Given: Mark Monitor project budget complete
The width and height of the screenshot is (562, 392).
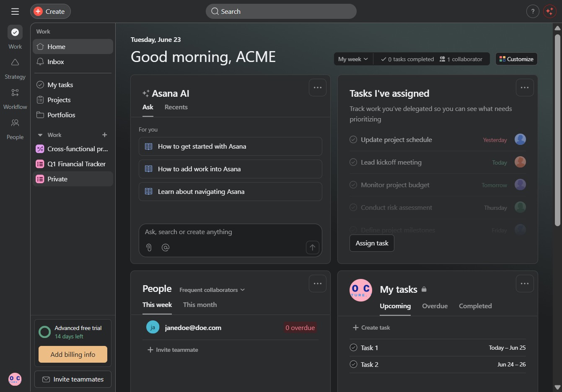Looking at the screenshot, I should [353, 185].
